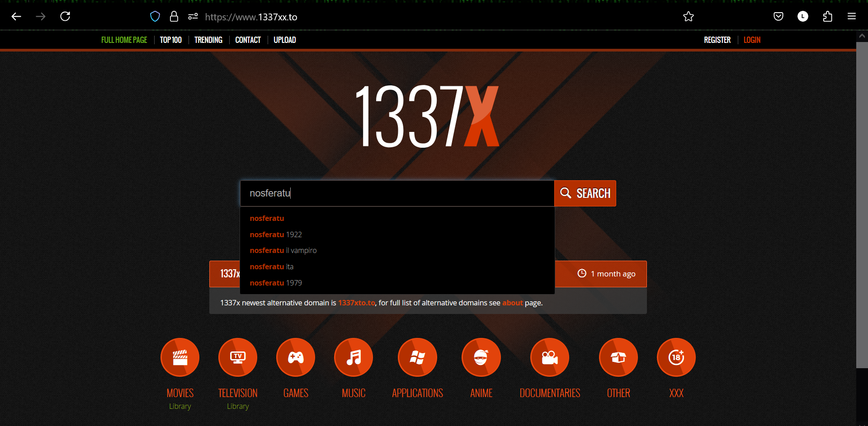Open the Television category icon
868x426 pixels.
(238, 357)
